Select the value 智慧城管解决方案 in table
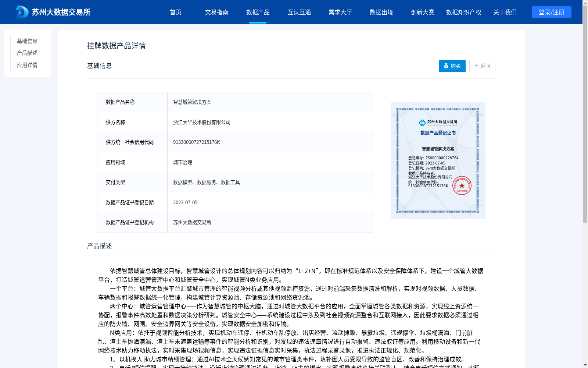The height and width of the screenshot is (368, 588). [192, 102]
